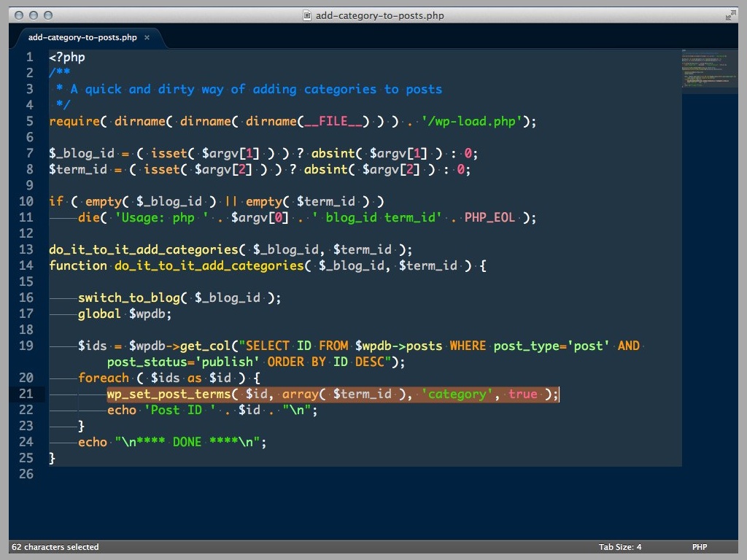Click 'wp_set_post_terms' on the highlighted line
747x560 pixels.
click(x=169, y=394)
